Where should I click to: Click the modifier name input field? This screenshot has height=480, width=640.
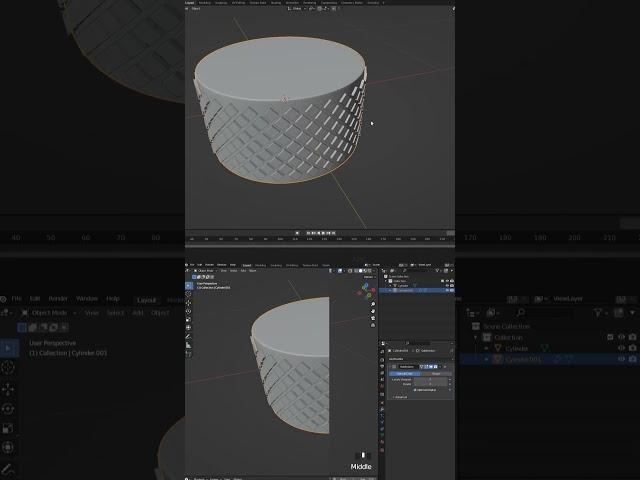408,367
